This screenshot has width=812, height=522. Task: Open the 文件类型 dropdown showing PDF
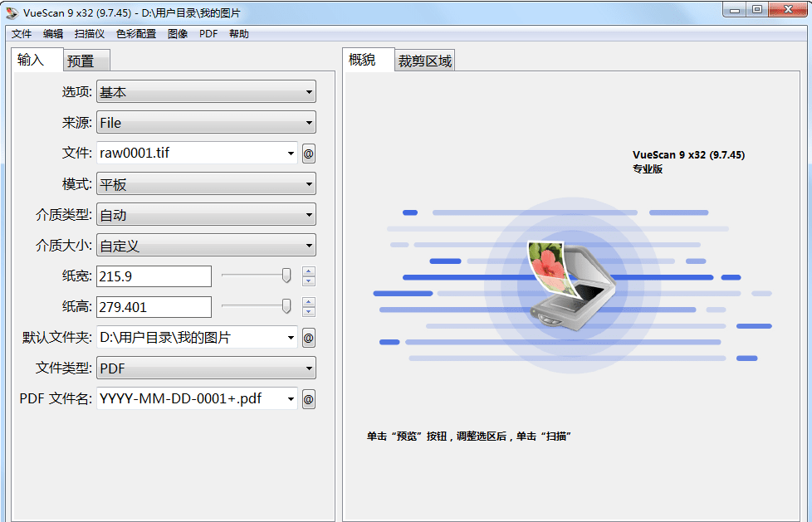pyautogui.click(x=206, y=368)
